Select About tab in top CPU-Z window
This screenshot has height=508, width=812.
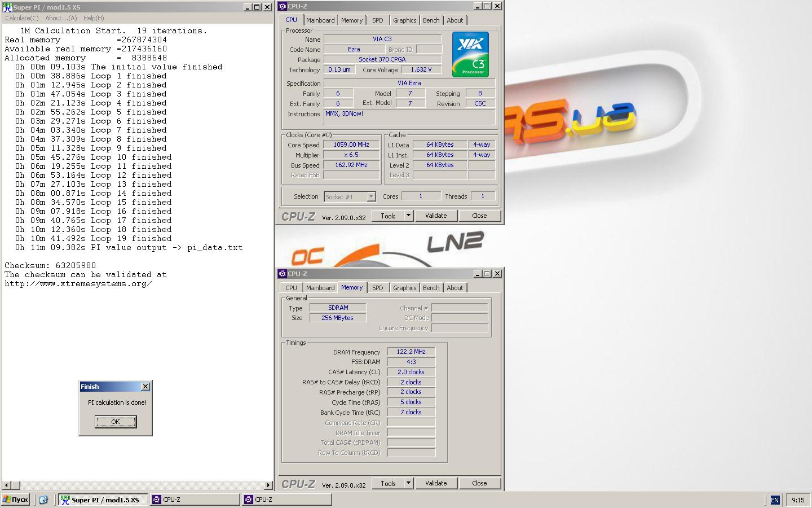pyautogui.click(x=455, y=20)
